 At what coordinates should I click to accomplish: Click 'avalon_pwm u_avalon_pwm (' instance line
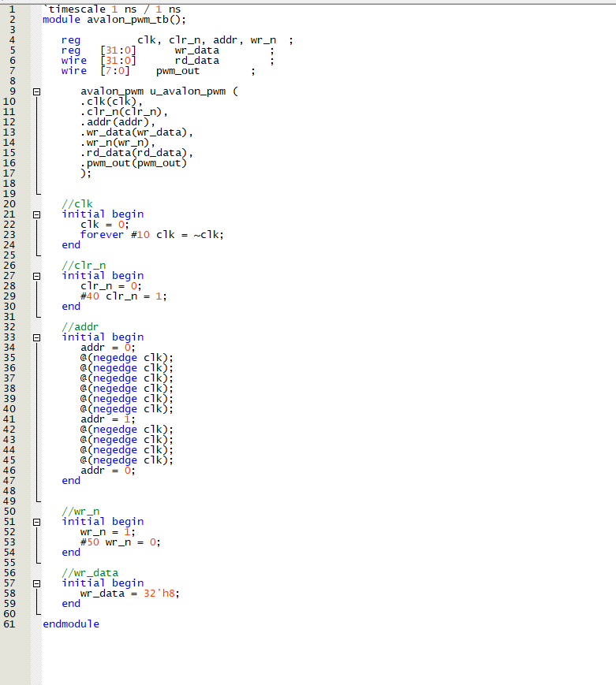click(159, 91)
